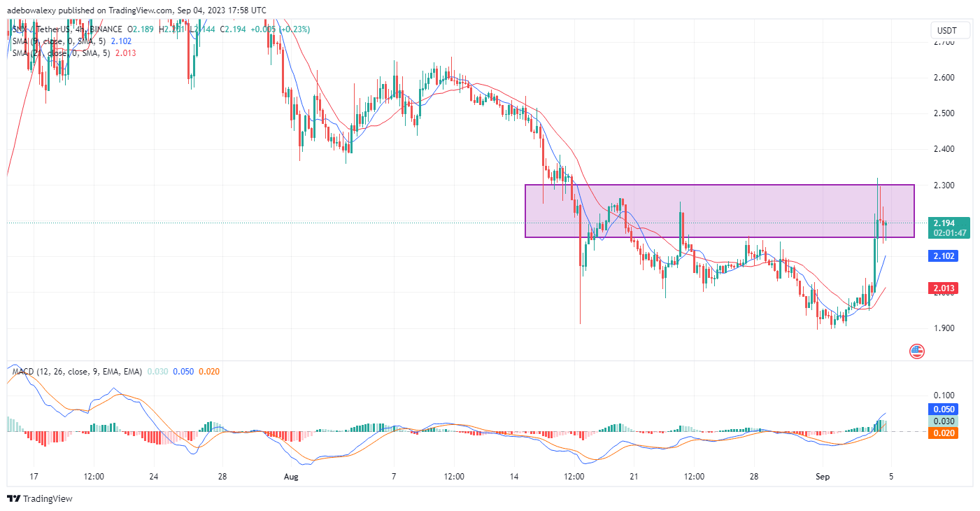This screenshot has height=511, width=980.
Task: Open the USDT currency selector
Action: coord(950,30)
